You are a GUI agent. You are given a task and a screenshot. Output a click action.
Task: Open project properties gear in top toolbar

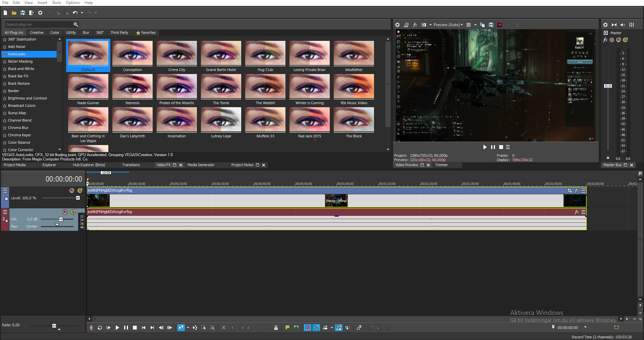pyautogui.click(x=40, y=13)
